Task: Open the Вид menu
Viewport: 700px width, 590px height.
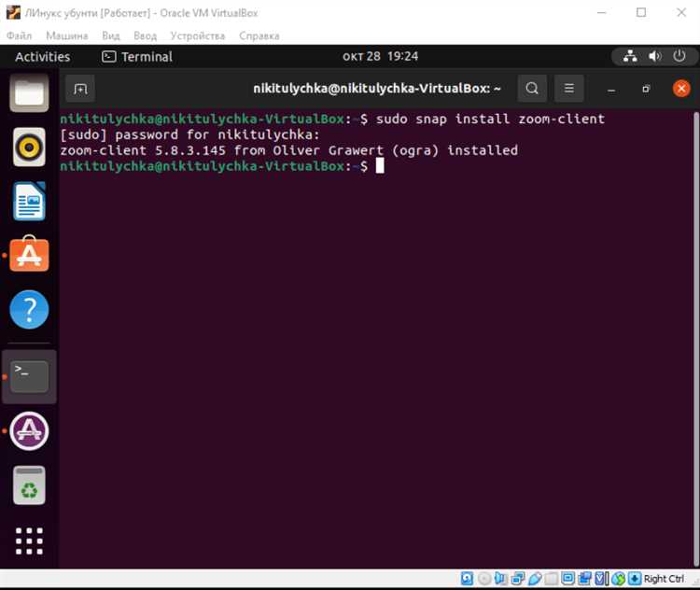Action: [111, 35]
